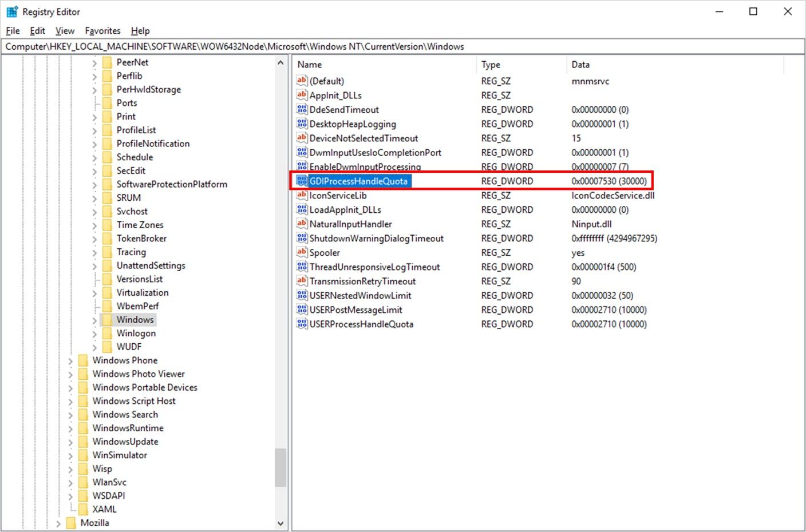Click the string icon of DeviceNotSelectedTimeout
Viewport: 806px width, 532px height.
tap(302, 138)
